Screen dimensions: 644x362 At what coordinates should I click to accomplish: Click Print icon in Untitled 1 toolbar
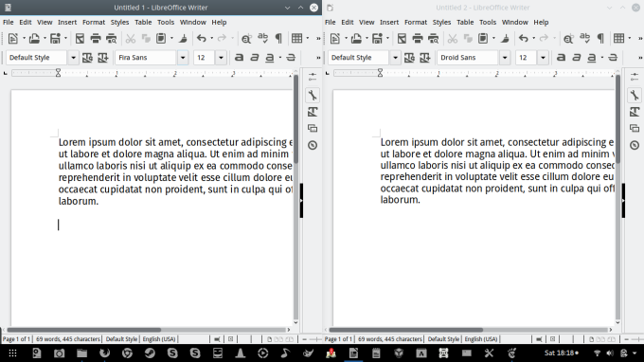point(96,39)
